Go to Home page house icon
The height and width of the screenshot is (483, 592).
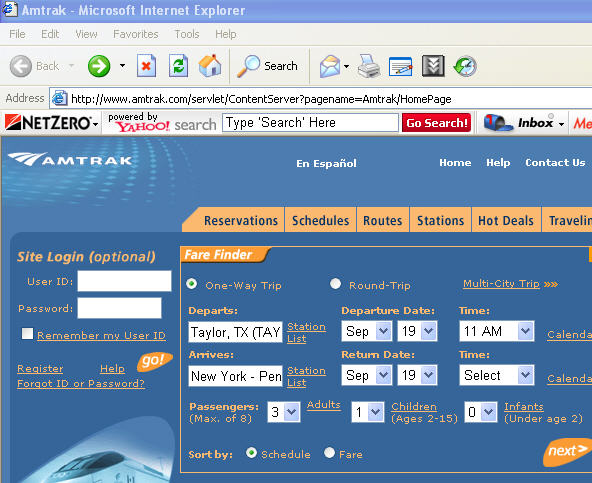tap(210, 66)
